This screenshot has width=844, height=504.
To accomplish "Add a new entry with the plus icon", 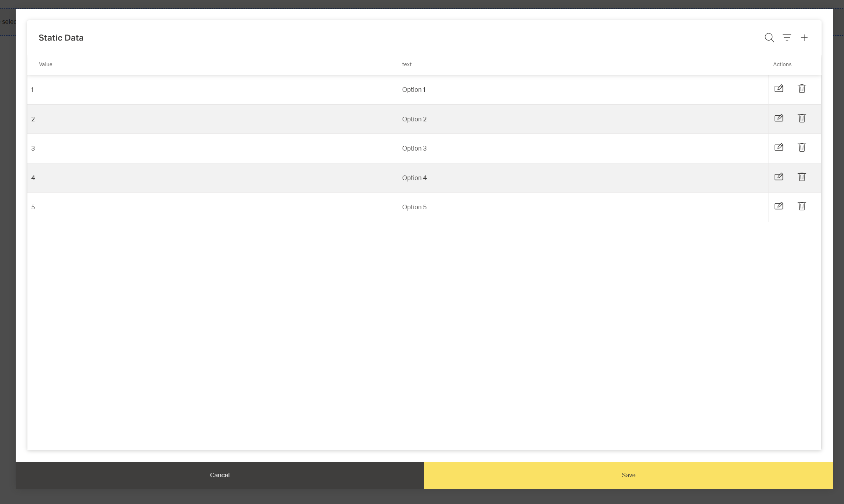I will [804, 37].
